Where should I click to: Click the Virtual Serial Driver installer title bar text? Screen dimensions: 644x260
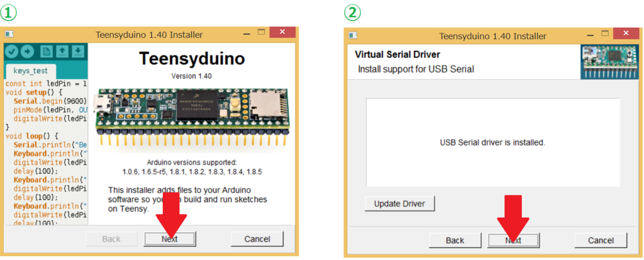point(493,37)
